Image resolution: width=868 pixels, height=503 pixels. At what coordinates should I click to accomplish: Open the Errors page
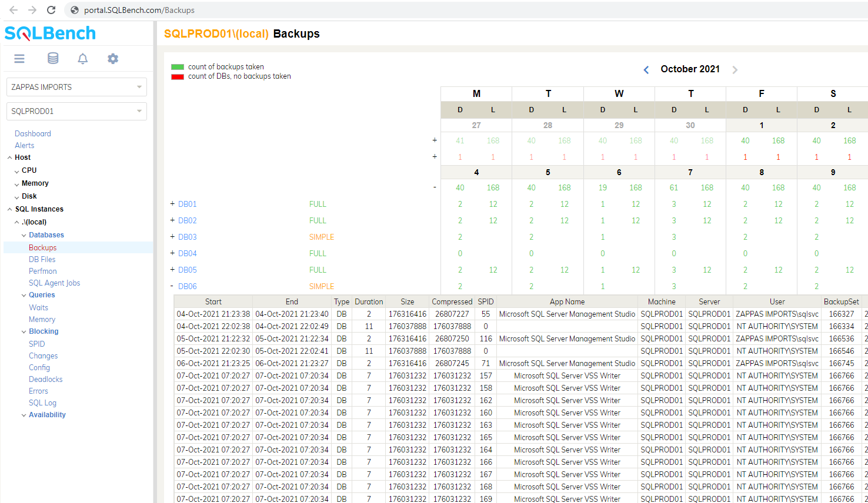[x=39, y=391]
